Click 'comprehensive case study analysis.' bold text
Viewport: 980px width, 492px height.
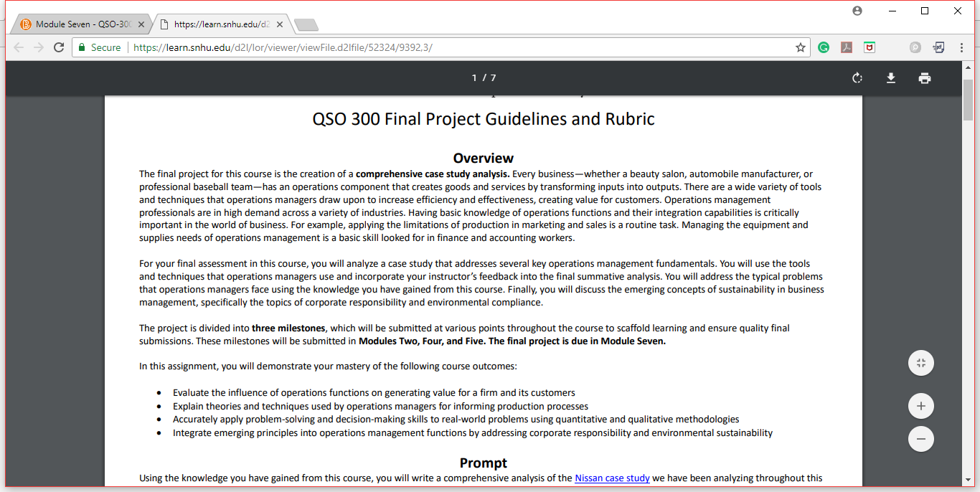click(x=433, y=174)
